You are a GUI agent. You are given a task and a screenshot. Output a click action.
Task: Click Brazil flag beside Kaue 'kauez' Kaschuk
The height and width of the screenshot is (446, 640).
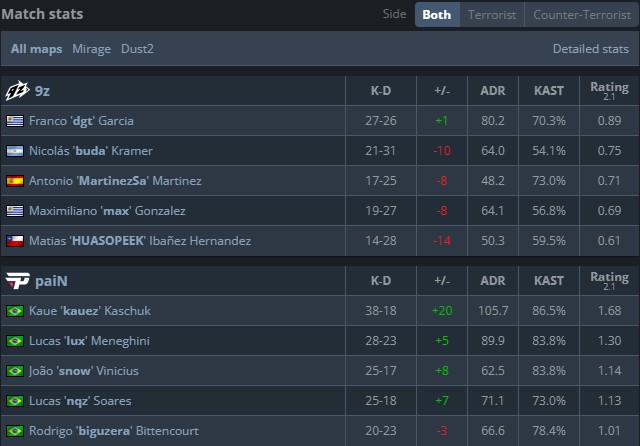(15, 311)
